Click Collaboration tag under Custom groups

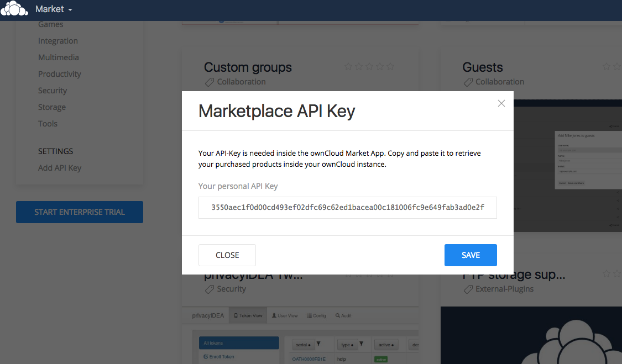[x=241, y=82]
